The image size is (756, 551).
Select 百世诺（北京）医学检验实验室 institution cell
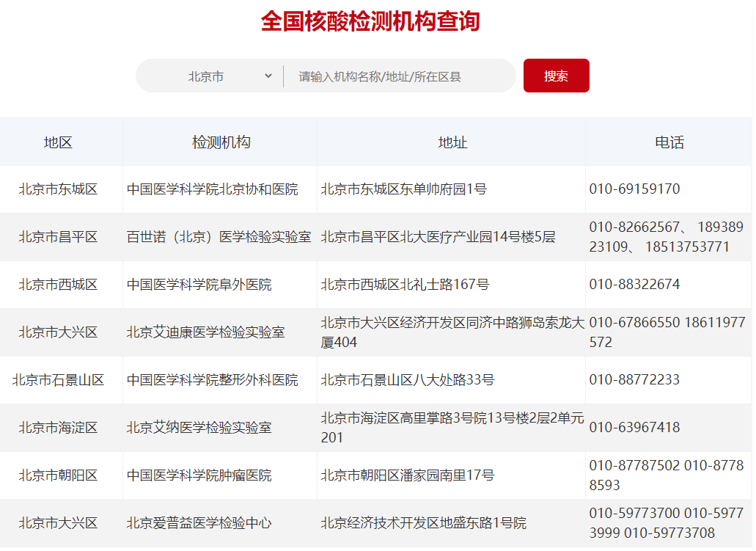tap(219, 237)
